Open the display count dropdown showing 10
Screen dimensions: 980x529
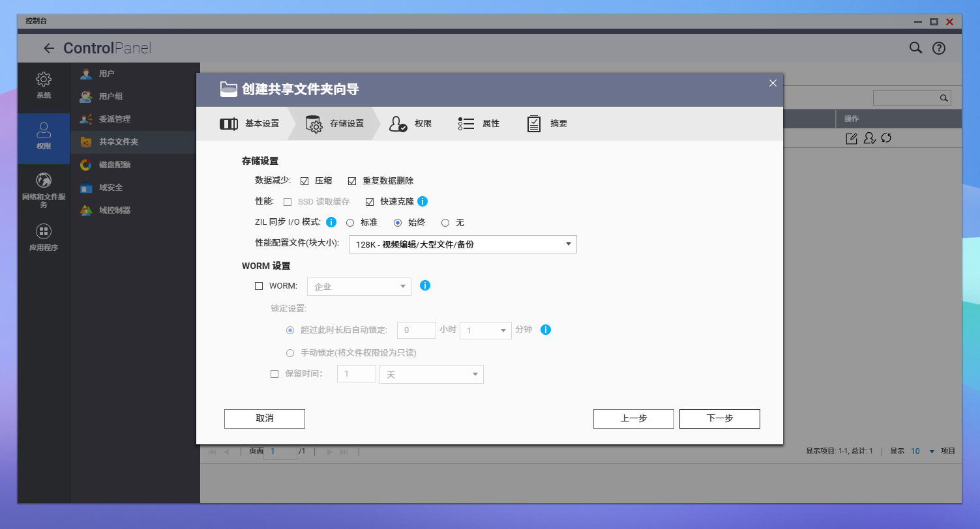click(922, 451)
